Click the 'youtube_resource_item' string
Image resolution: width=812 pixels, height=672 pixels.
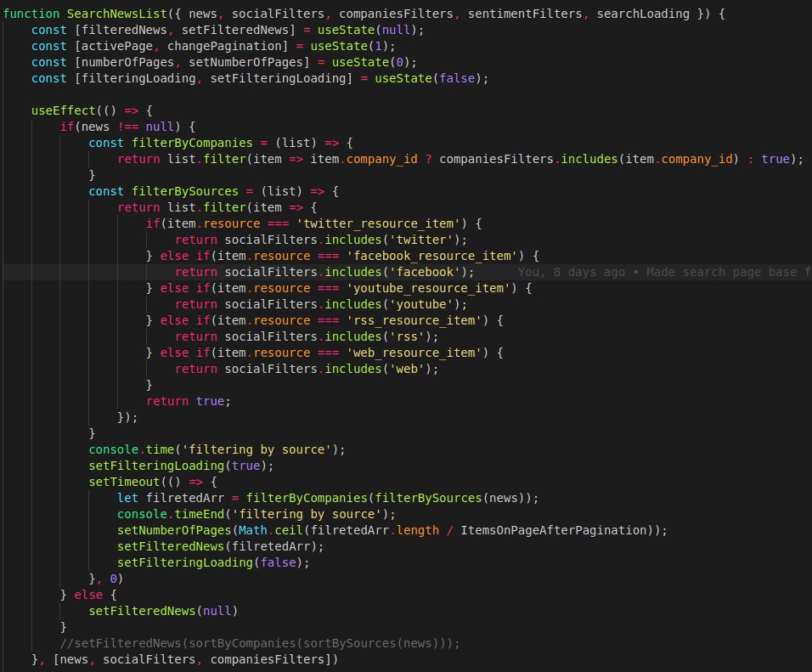(x=428, y=288)
